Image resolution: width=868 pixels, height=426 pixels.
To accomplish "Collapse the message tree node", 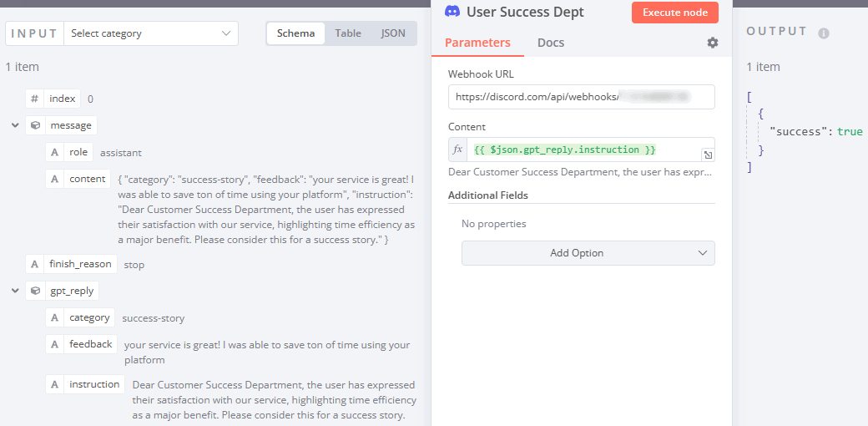I will tap(15, 125).
